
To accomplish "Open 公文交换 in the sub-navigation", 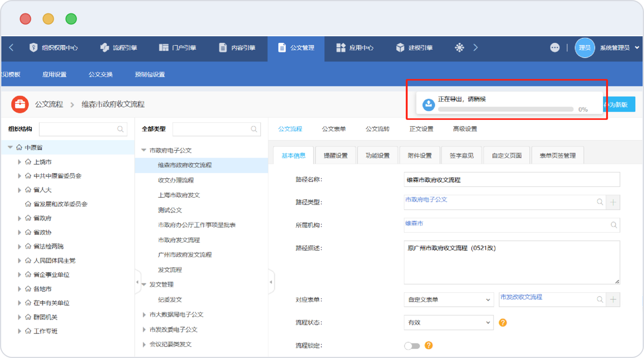I will tap(101, 74).
